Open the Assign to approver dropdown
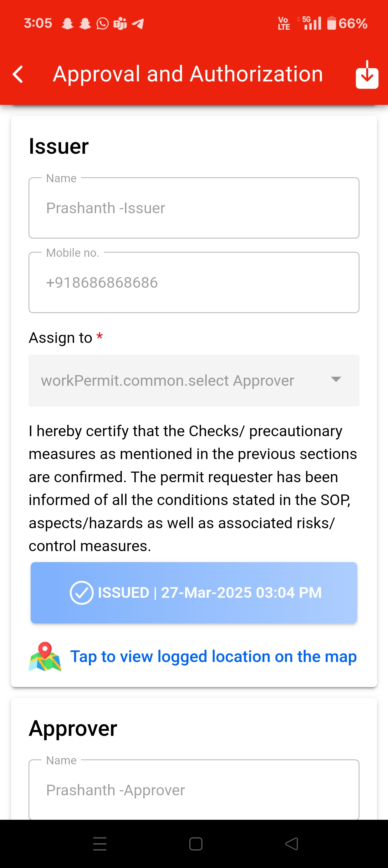Viewport: 388px width, 868px height. tap(194, 380)
